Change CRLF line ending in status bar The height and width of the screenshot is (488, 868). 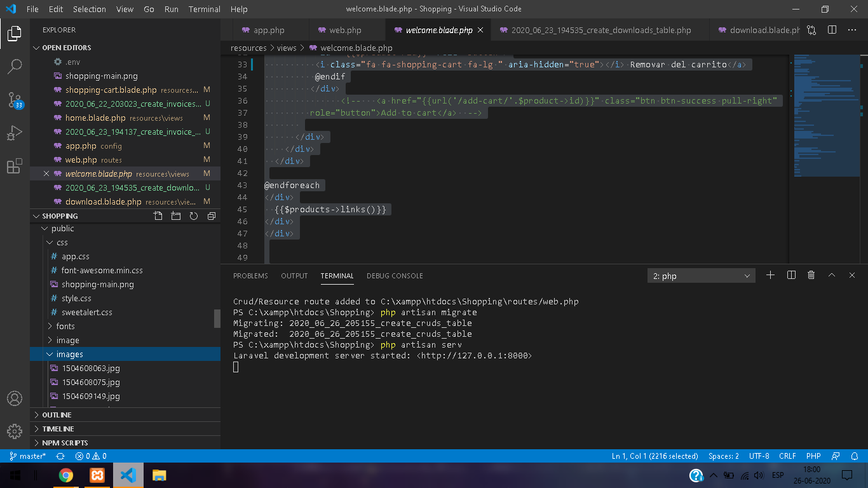787,456
